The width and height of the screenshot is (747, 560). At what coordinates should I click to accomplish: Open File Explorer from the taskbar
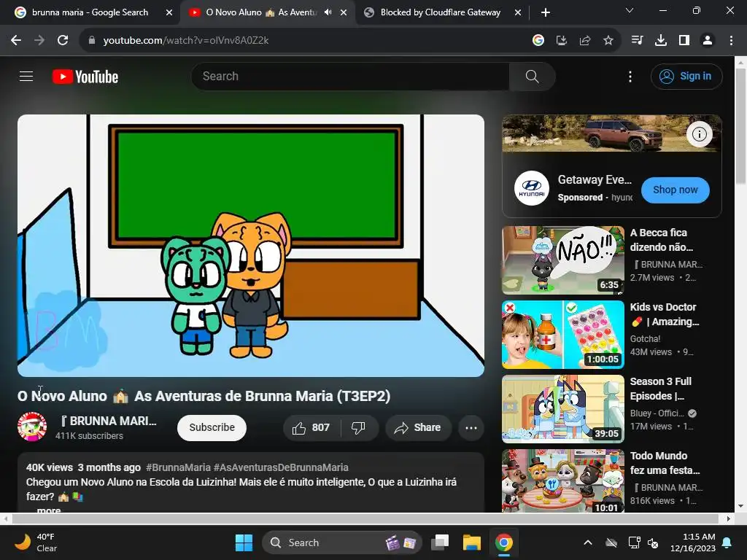(x=472, y=542)
